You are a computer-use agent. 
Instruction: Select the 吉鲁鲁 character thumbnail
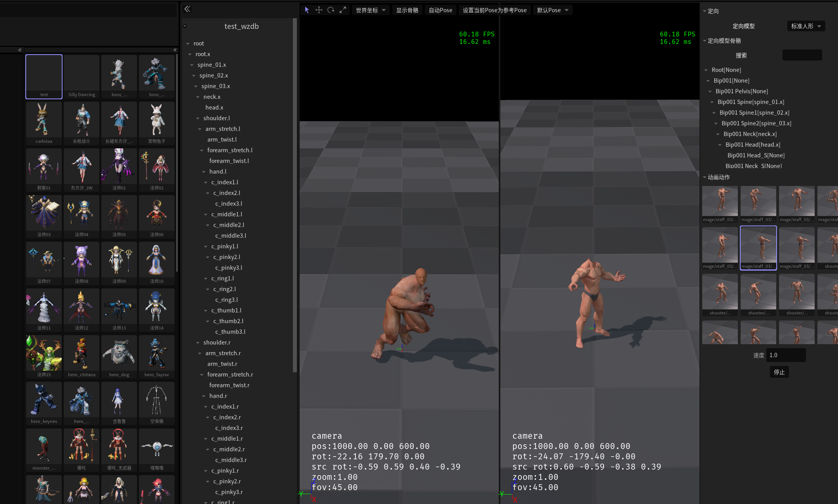[119, 404]
